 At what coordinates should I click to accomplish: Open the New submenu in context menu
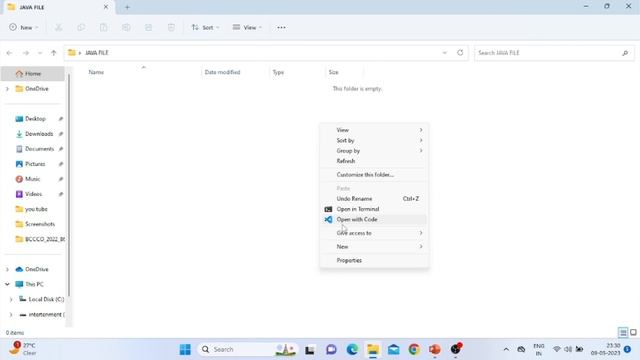[374, 247]
